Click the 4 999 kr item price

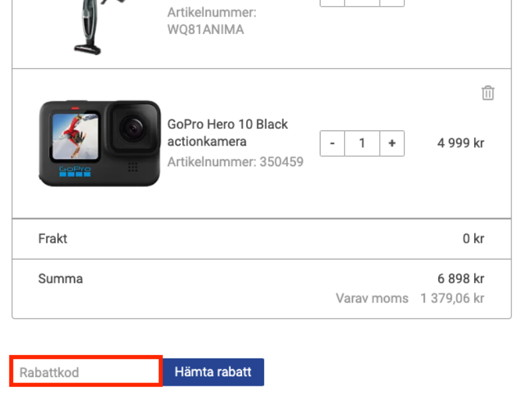pos(460,143)
